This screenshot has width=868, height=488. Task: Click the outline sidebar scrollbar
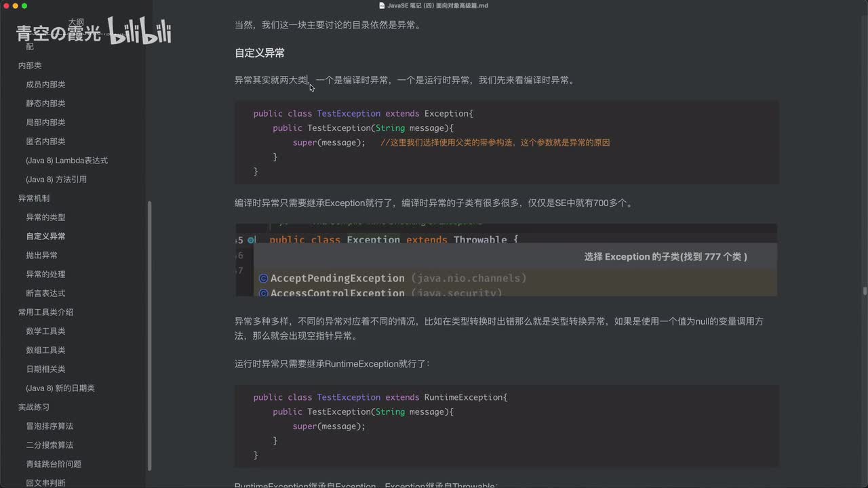tap(149, 335)
